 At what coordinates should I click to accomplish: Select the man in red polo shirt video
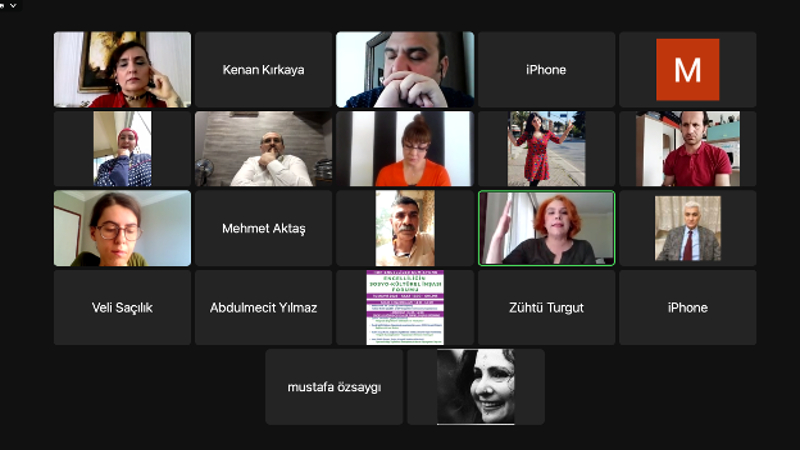pyautogui.click(x=687, y=148)
